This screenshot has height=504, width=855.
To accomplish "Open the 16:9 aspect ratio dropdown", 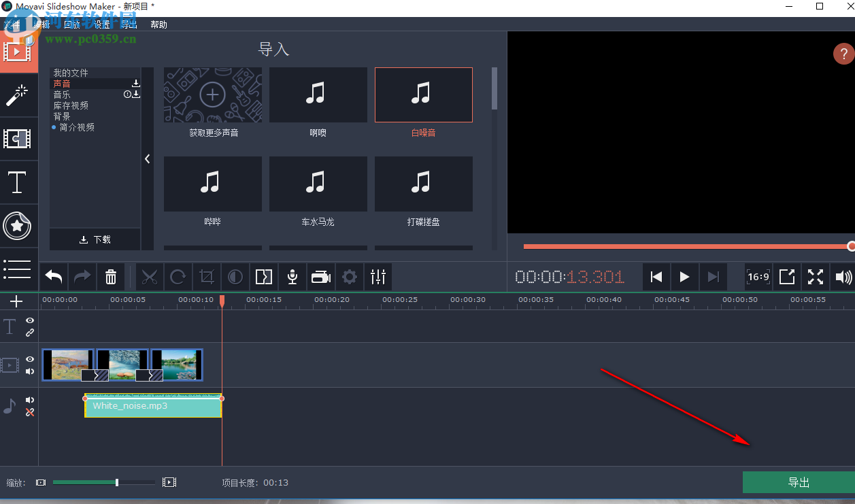I will (757, 277).
